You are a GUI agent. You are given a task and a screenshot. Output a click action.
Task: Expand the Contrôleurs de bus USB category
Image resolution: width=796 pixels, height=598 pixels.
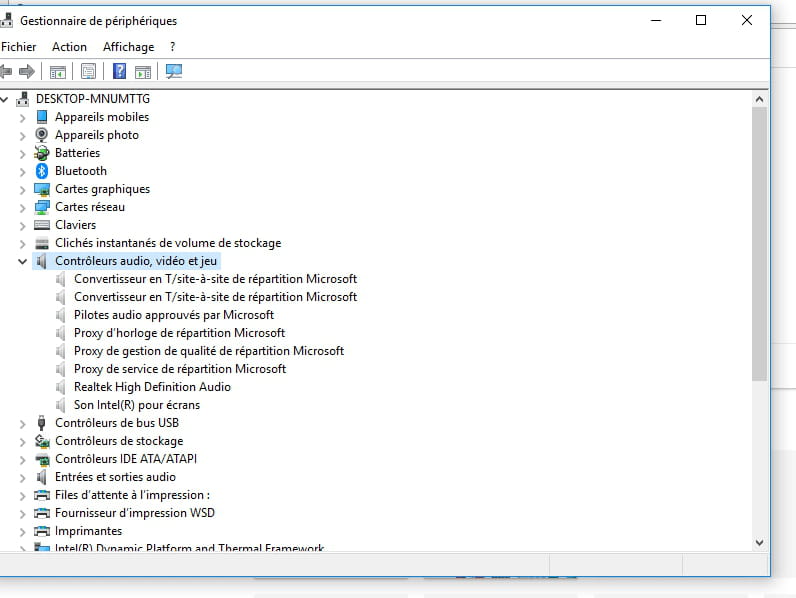point(22,424)
